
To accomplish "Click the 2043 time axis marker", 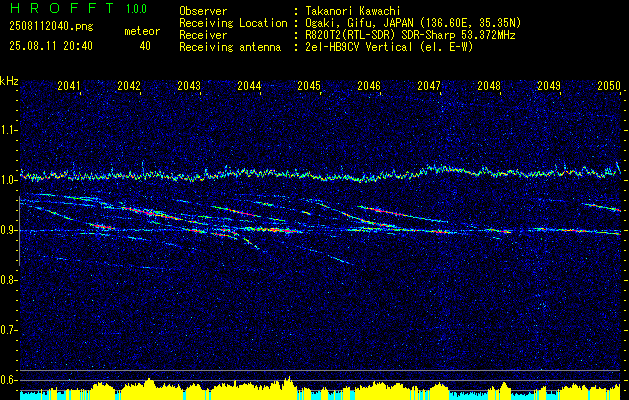I will pos(189,85).
